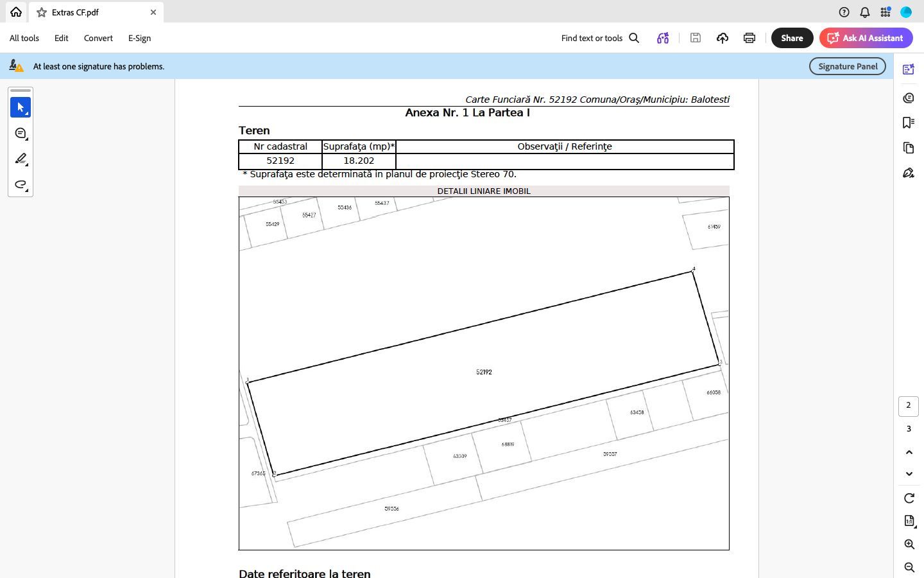Image resolution: width=924 pixels, height=578 pixels.
Task: Open the Convert menu
Action: point(98,38)
